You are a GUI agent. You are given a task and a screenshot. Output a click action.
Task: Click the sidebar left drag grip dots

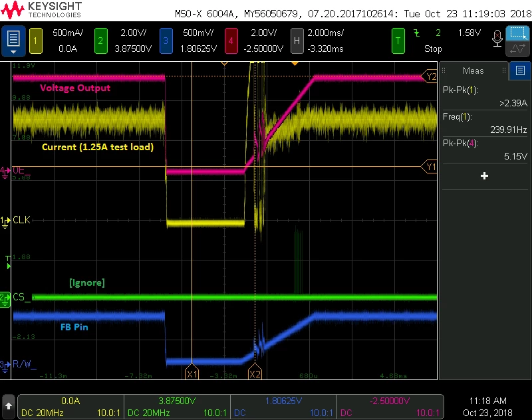pyautogui.click(x=444, y=70)
